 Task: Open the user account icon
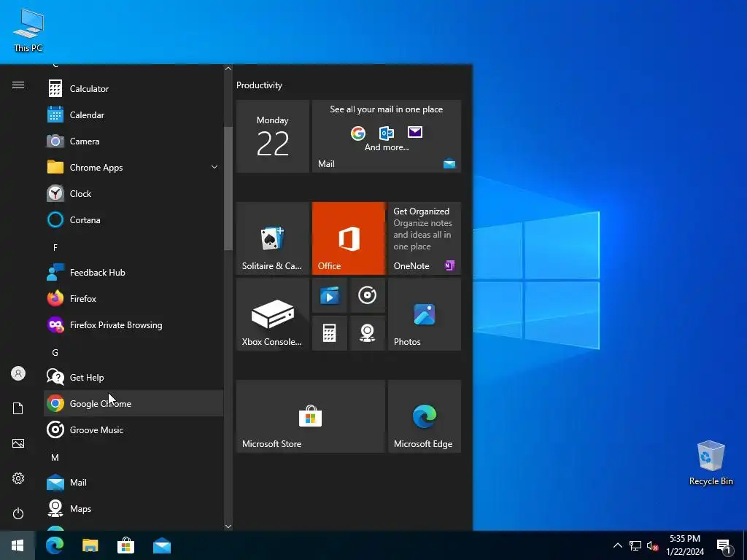pyautogui.click(x=18, y=373)
